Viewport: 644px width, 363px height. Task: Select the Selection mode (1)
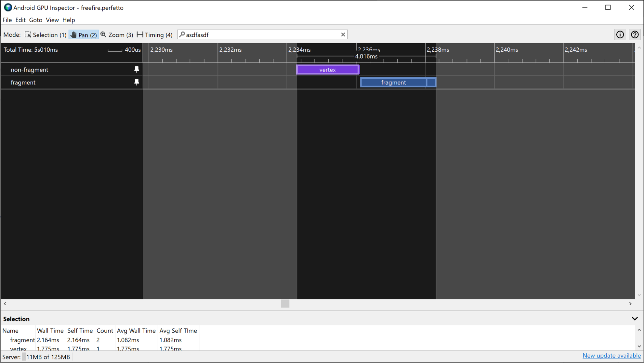(45, 35)
